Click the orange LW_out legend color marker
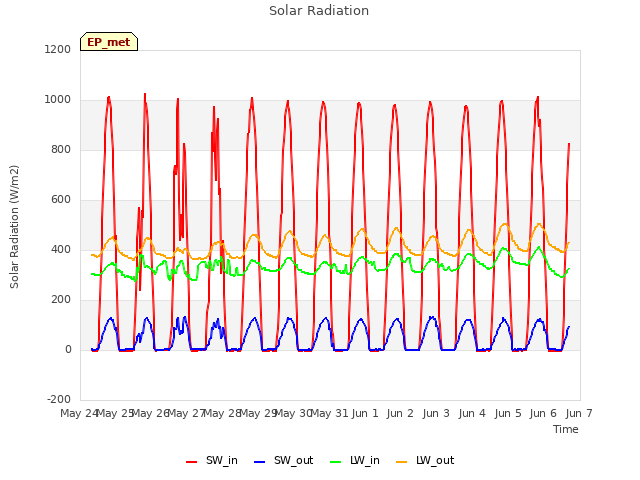Viewport: 640px width, 480px height. click(402, 462)
